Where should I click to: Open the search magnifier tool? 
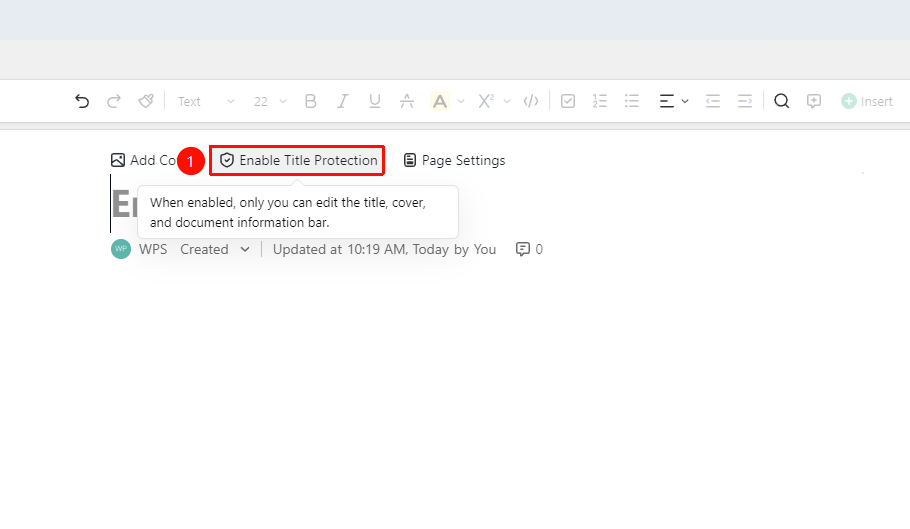[782, 102]
